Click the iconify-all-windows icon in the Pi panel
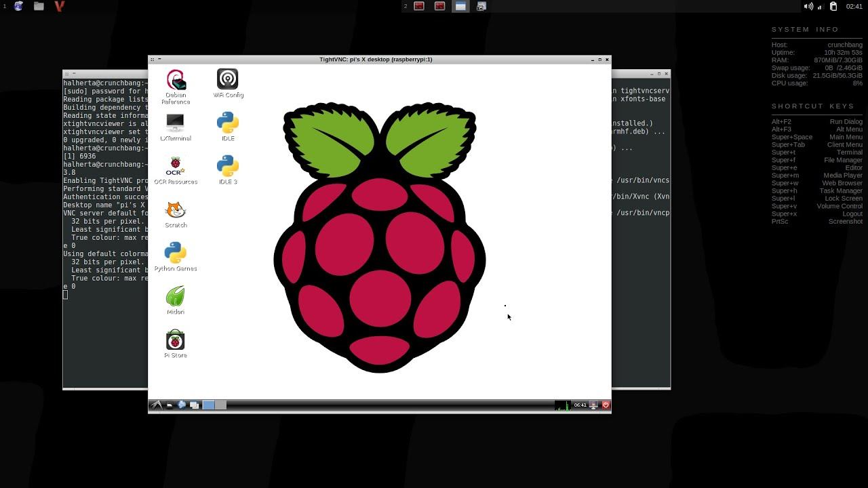868x488 pixels. [194, 405]
